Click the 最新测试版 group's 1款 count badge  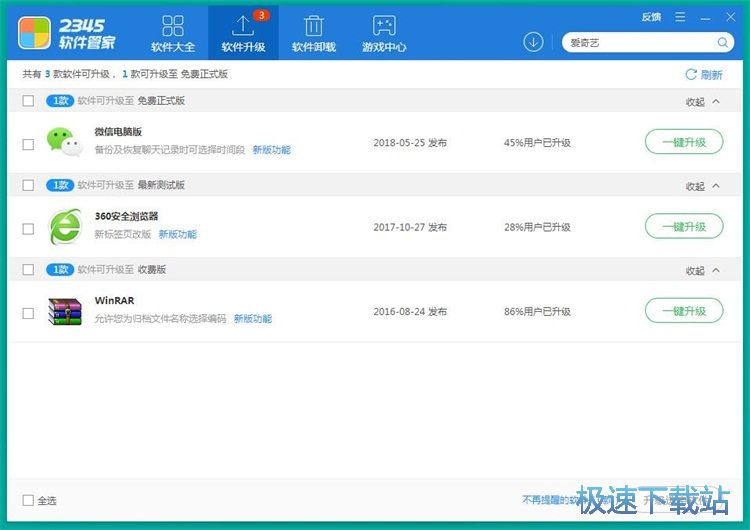60,185
